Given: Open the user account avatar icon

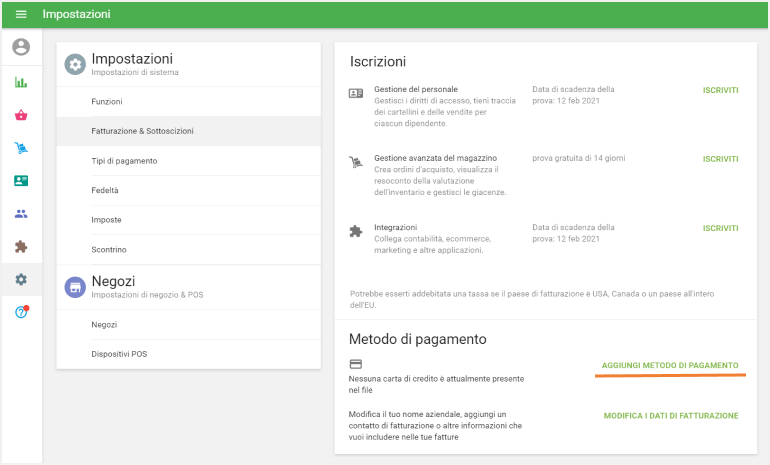Looking at the screenshot, I should (x=21, y=47).
